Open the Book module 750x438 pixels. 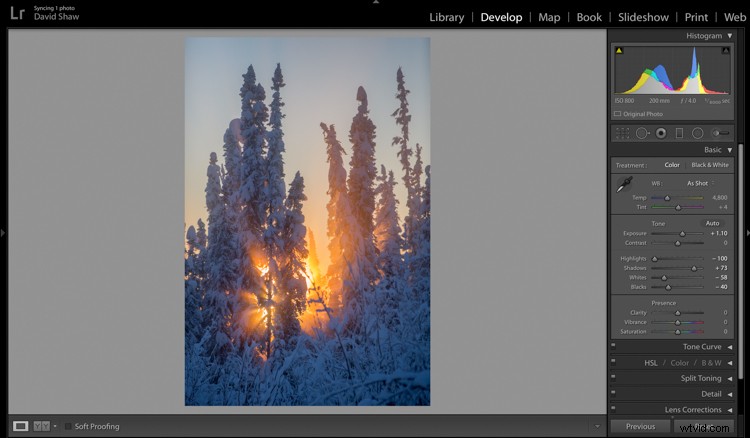click(x=589, y=17)
